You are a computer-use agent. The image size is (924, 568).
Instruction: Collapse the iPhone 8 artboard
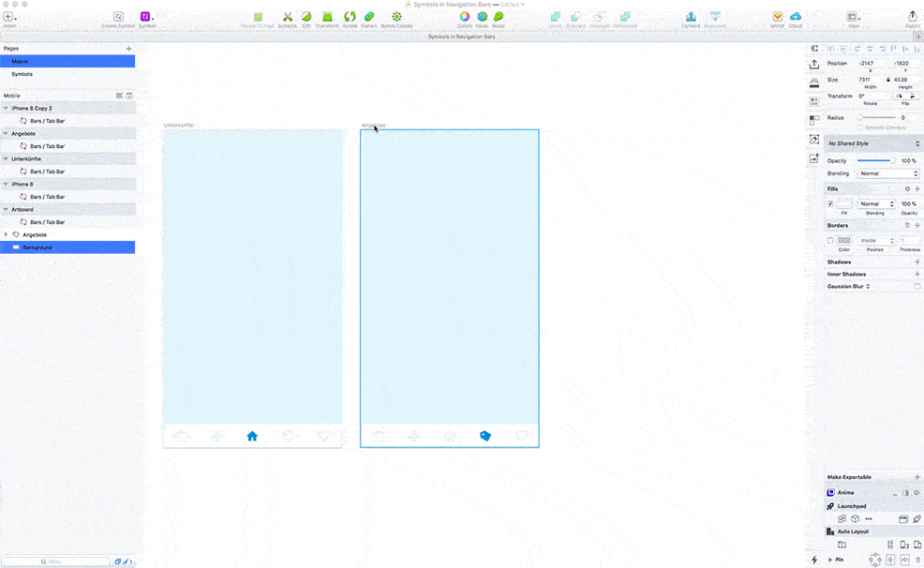tap(6, 185)
